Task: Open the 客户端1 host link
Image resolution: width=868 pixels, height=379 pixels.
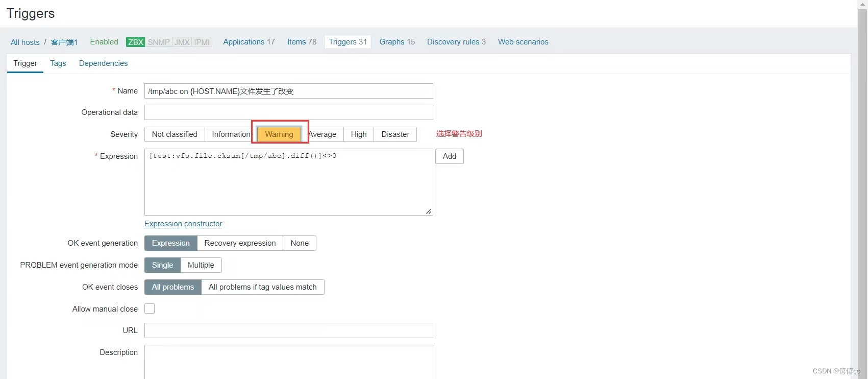Action: (x=64, y=42)
